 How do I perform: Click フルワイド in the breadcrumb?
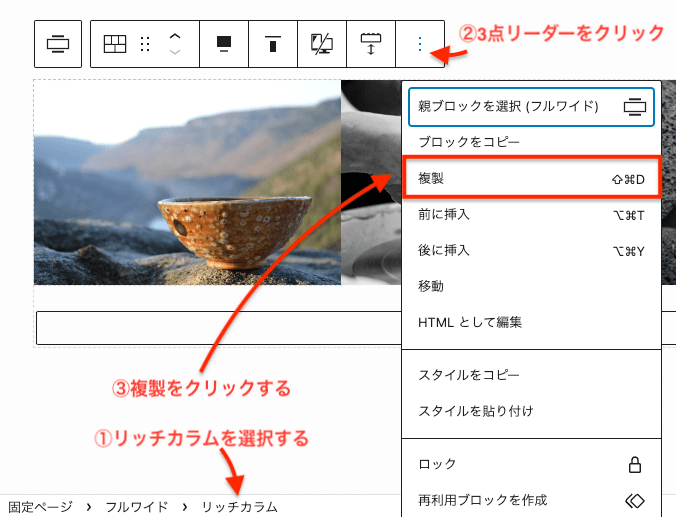137,507
